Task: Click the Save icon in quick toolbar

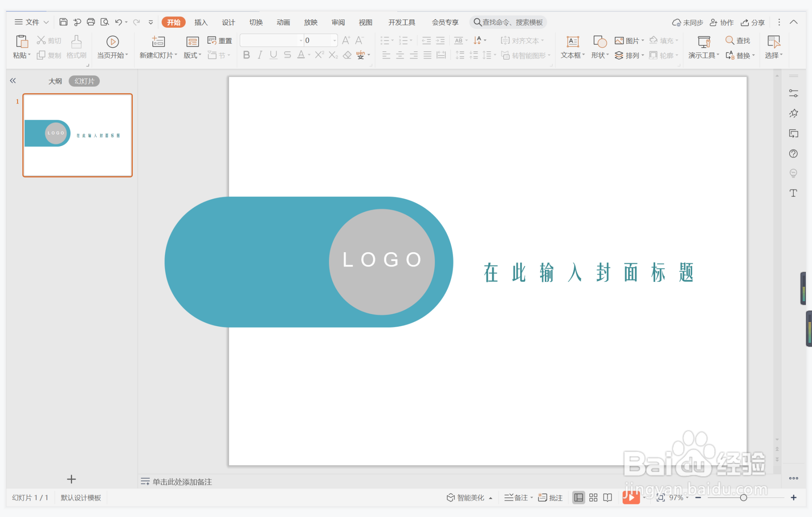Action: pyautogui.click(x=63, y=22)
